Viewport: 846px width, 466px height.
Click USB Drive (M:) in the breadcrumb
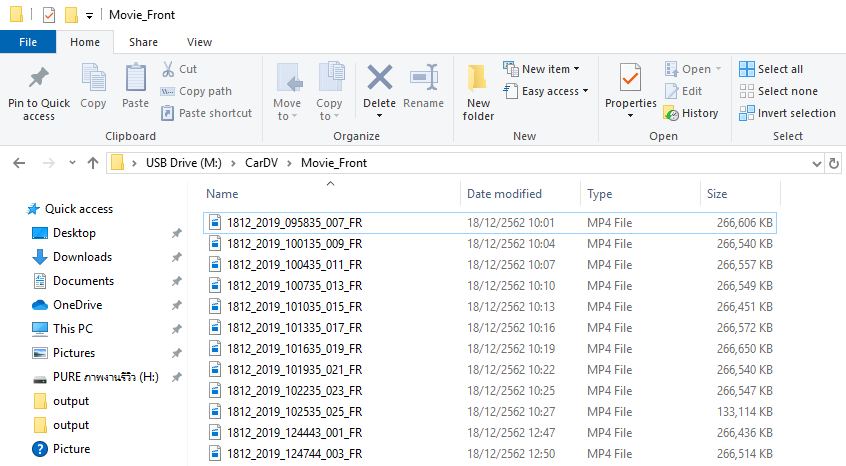tap(183, 163)
